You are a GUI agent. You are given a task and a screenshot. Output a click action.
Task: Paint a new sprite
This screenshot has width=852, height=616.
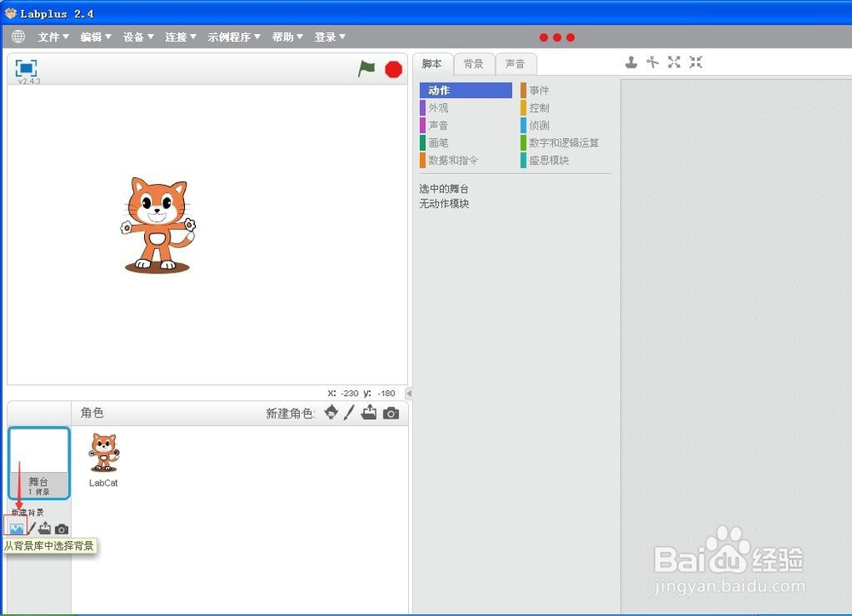[348, 413]
